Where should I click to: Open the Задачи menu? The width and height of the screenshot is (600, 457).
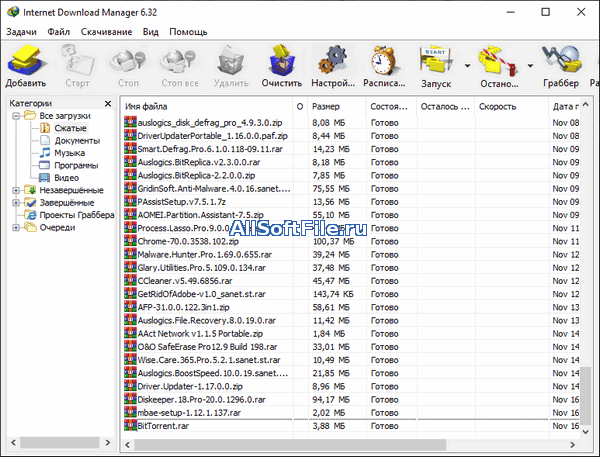pyautogui.click(x=21, y=32)
